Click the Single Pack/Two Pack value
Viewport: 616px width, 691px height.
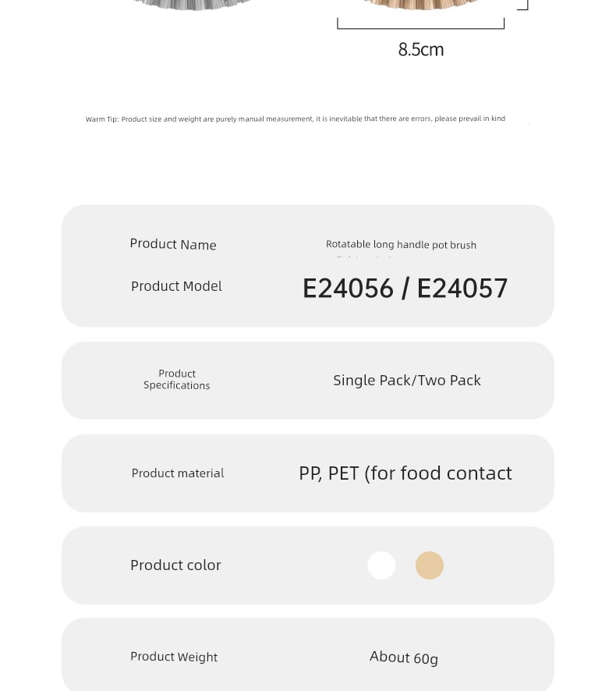click(407, 381)
